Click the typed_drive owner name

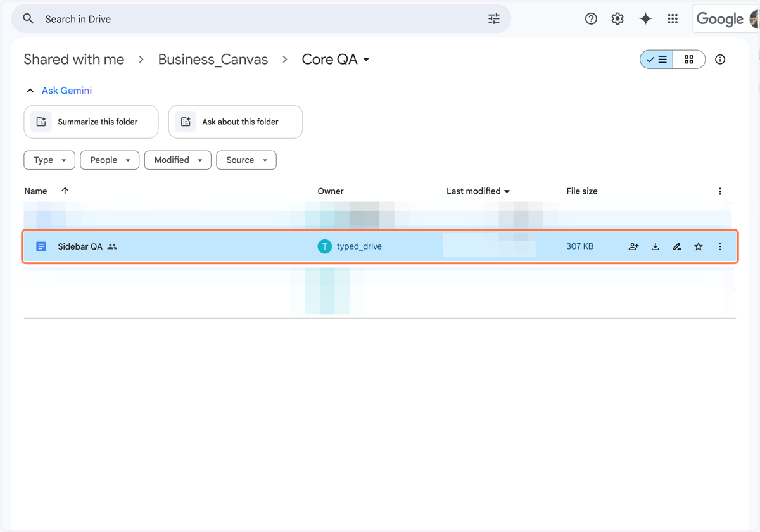pyautogui.click(x=359, y=246)
